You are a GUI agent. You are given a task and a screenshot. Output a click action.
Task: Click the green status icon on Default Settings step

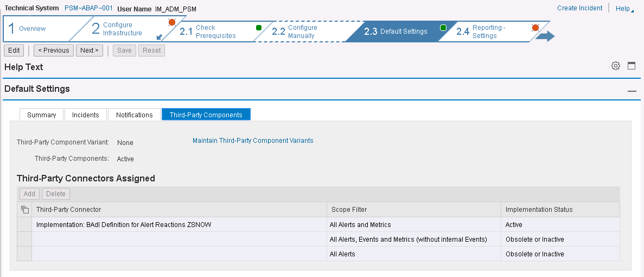(x=443, y=28)
